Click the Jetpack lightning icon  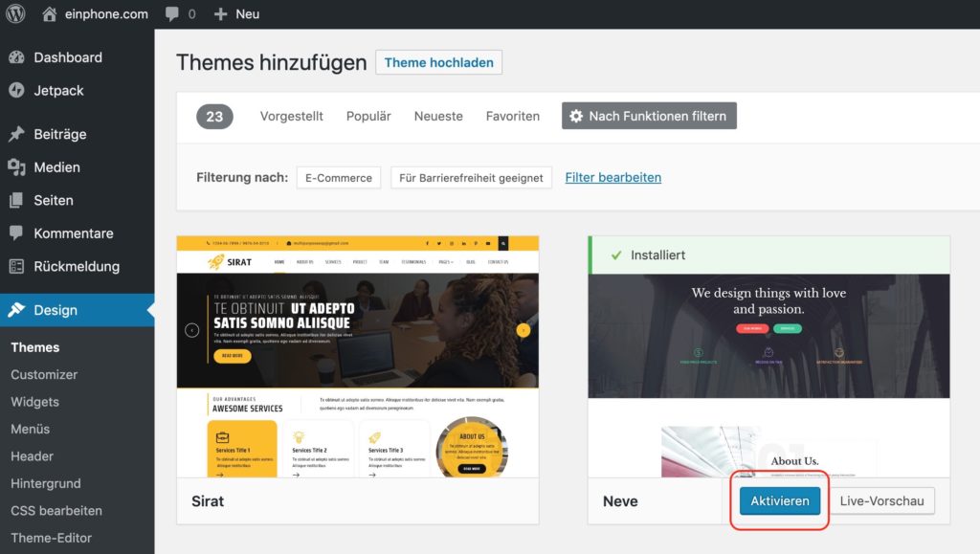[x=17, y=91]
